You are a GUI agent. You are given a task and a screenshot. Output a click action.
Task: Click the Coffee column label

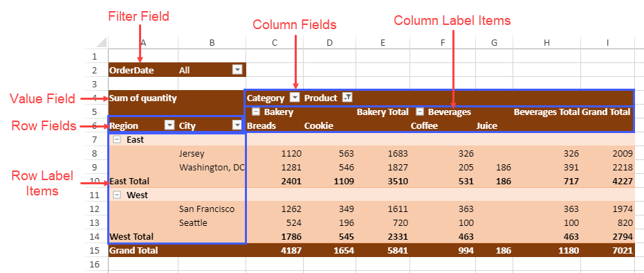[424, 126]
